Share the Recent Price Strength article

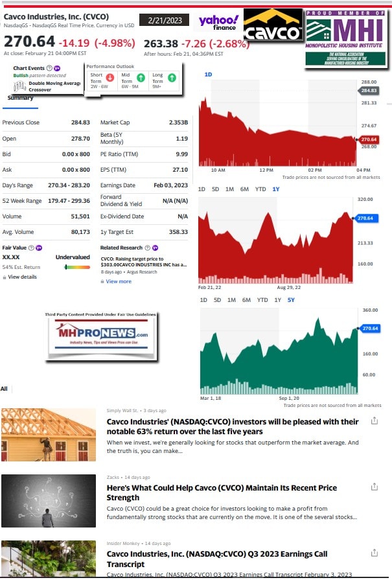[375, 487]
